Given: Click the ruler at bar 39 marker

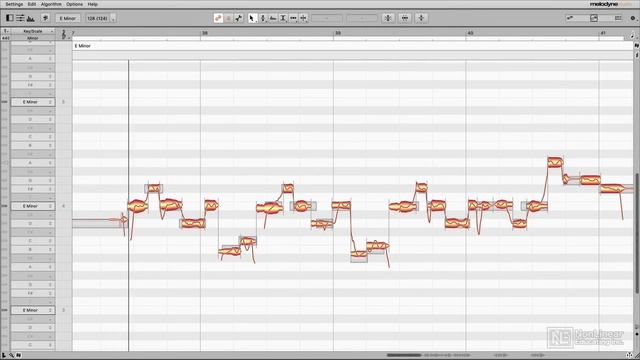Looking at the screenshot, I should (x=337, y=33).
